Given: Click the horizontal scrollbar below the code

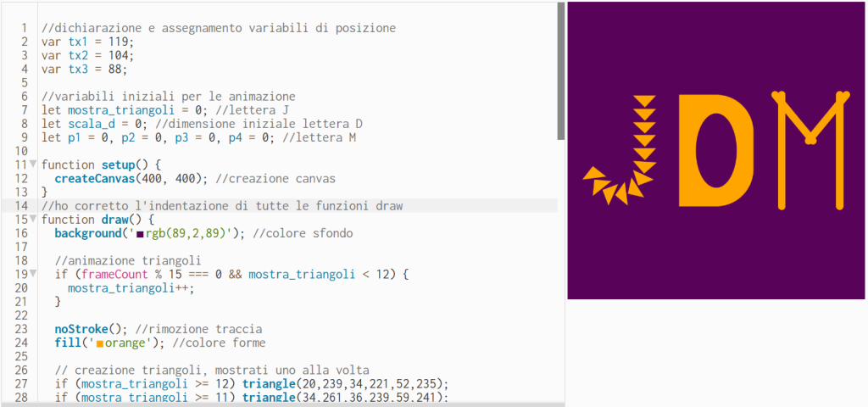Looking at the screenshot, I should tap(280, 404).
